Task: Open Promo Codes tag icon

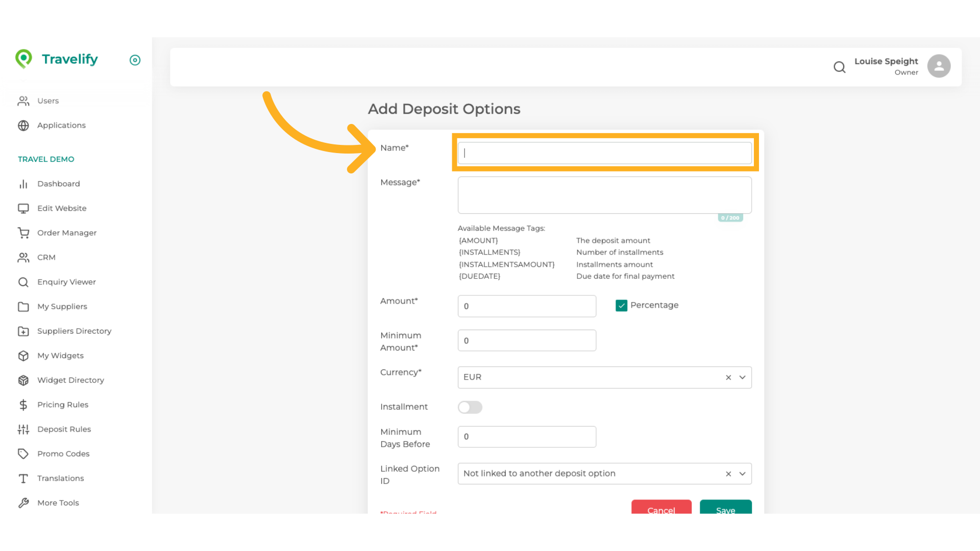Action: tap(23, 454)
